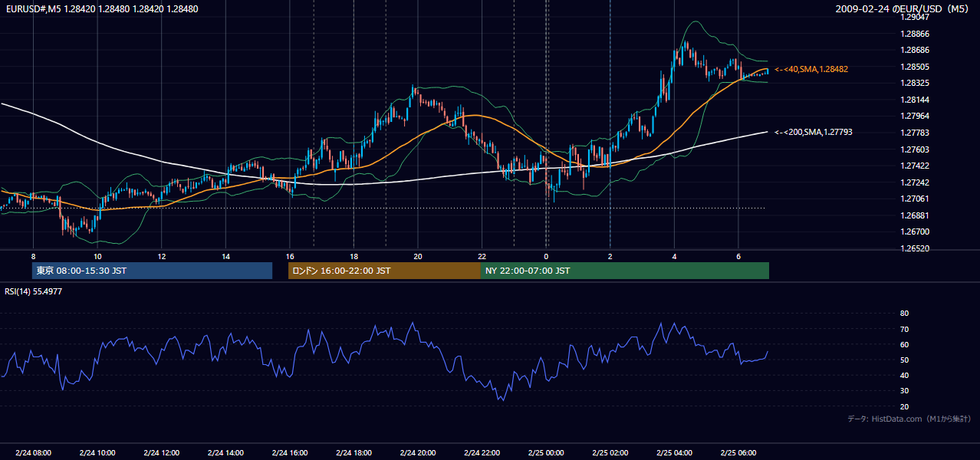Click RSI scale level 40
The image size is (980, 460).
pyautogui.click(x=904, y=375)
